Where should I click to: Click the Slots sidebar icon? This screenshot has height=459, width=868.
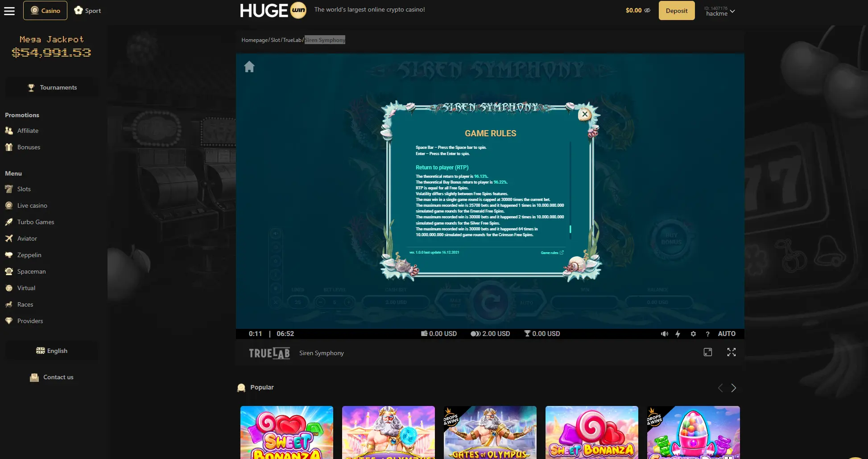point(9,189)
